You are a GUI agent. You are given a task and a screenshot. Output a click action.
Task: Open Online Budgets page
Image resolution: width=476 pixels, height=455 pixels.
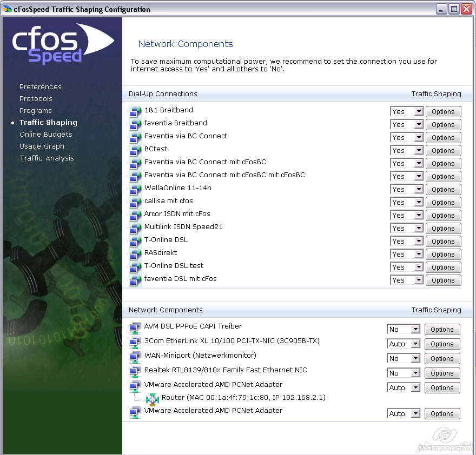tap(46, 134)
